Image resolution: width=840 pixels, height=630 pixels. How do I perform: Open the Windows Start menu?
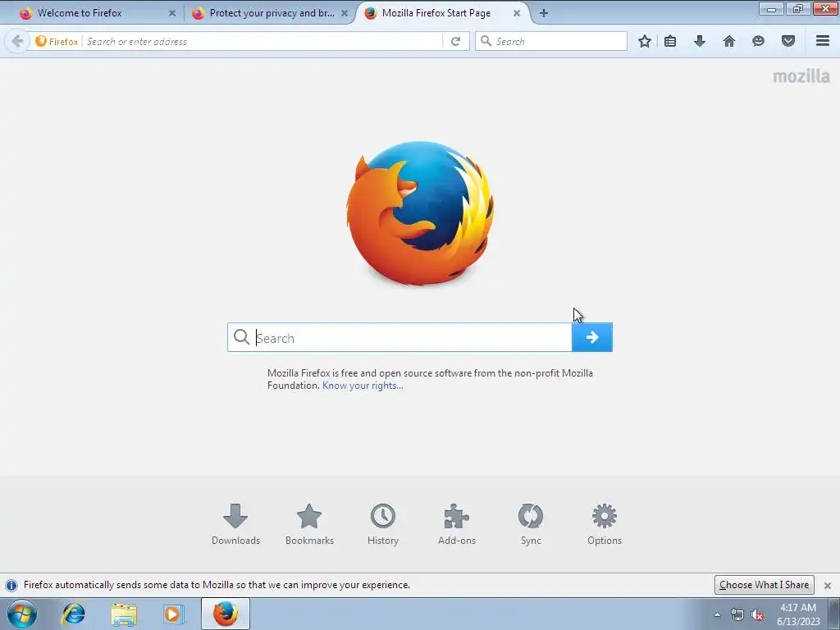[x=22, y=614]
